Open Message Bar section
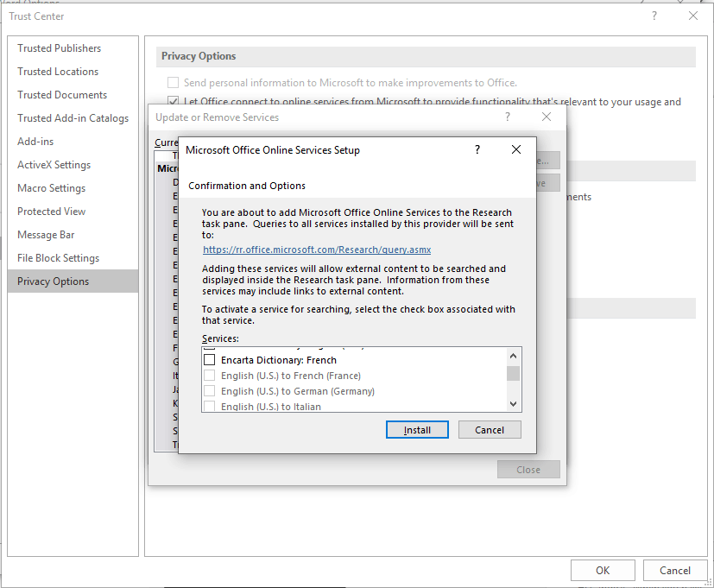 73,235
